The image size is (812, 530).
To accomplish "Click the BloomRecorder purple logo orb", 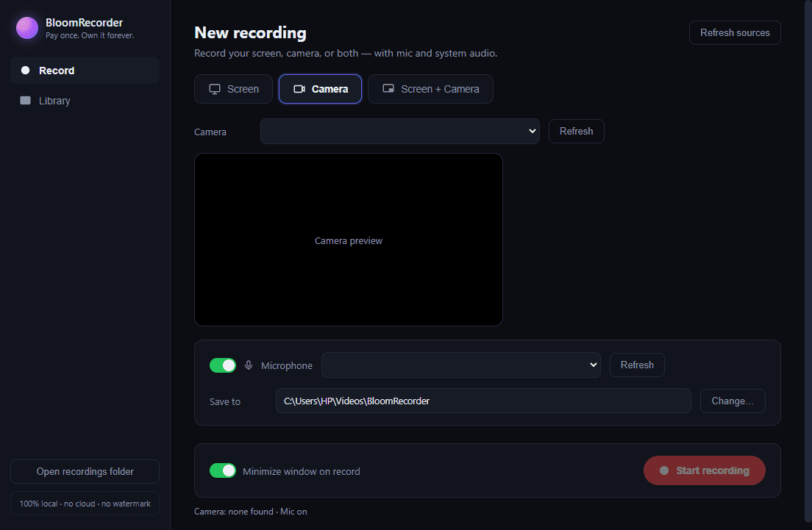I will [27, 28].
